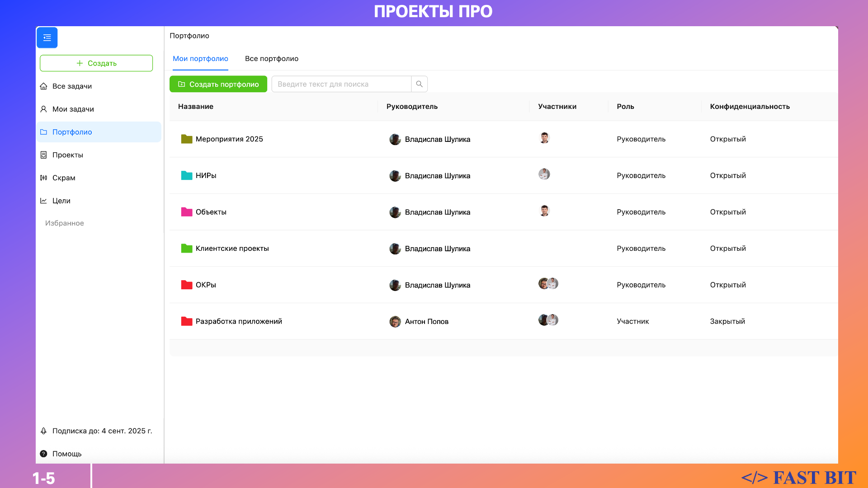The height and width of the screenshot is (488, 868).
Task: Click Антон Попов's avatar
Action: (x=395, y=321)
